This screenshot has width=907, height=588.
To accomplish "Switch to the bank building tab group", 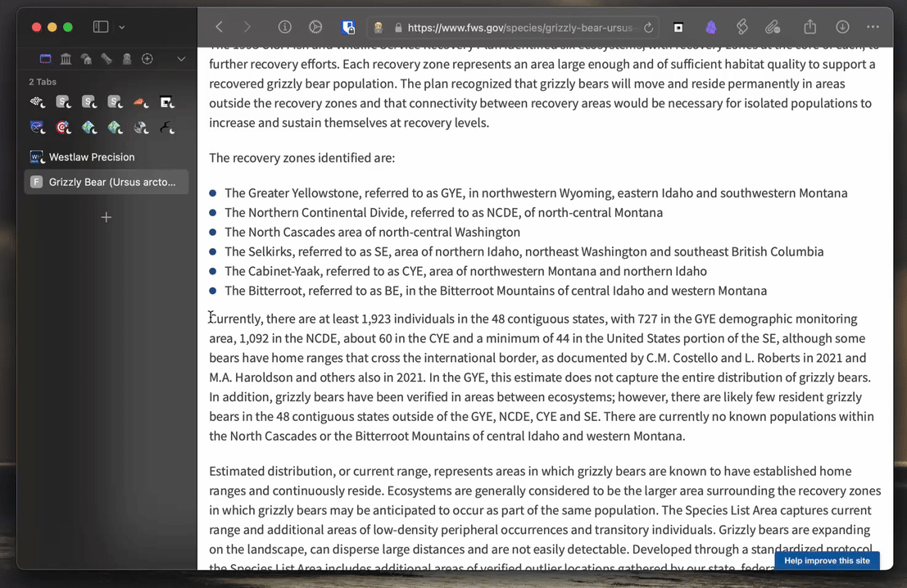I will tap(66, 58).
